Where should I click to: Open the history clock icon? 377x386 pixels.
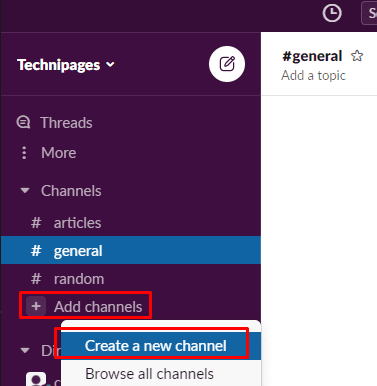332,13
